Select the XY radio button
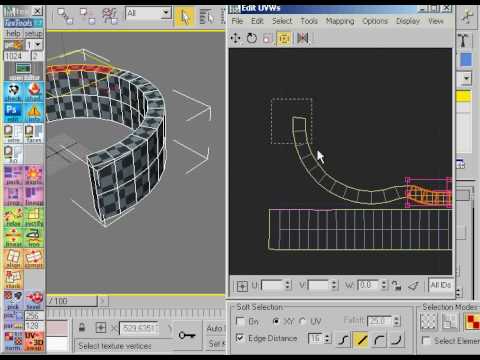The height and width of the screenshot is (360, 480). [x=276, y=321]
